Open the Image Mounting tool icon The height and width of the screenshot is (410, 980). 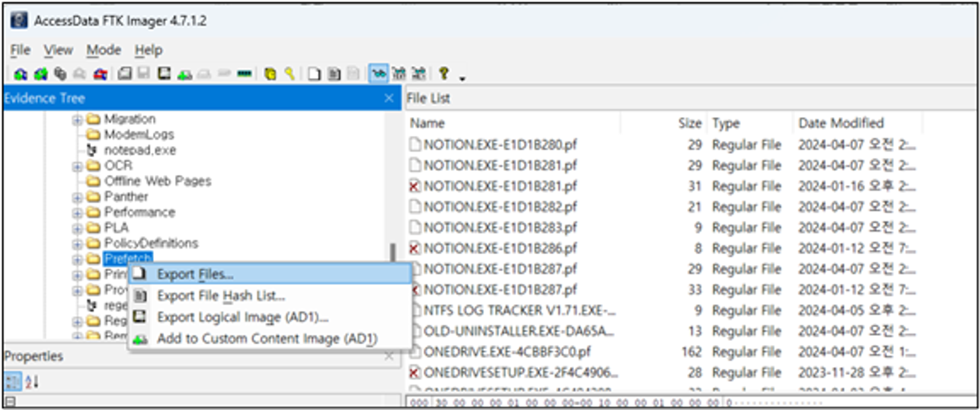pyautogui.click(x=60, y=74)
